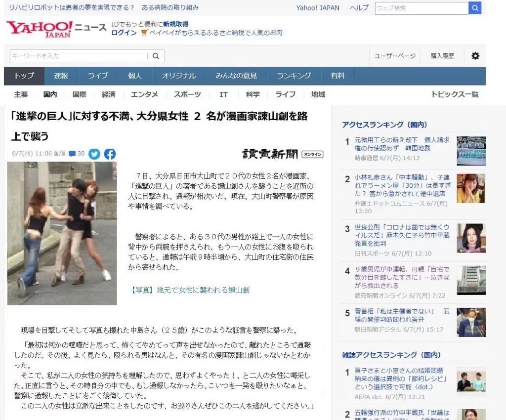Click the アクセスランキング（国内） heading
Image resolution: width=506 pixels, height=420 pixels.
coord(384,125)
